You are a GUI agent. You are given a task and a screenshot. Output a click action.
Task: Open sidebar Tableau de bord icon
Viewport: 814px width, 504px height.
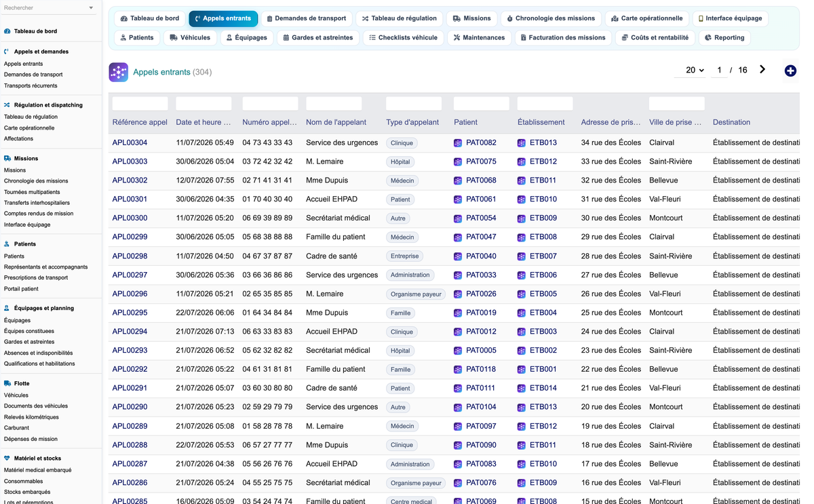(x=7, y=31)
